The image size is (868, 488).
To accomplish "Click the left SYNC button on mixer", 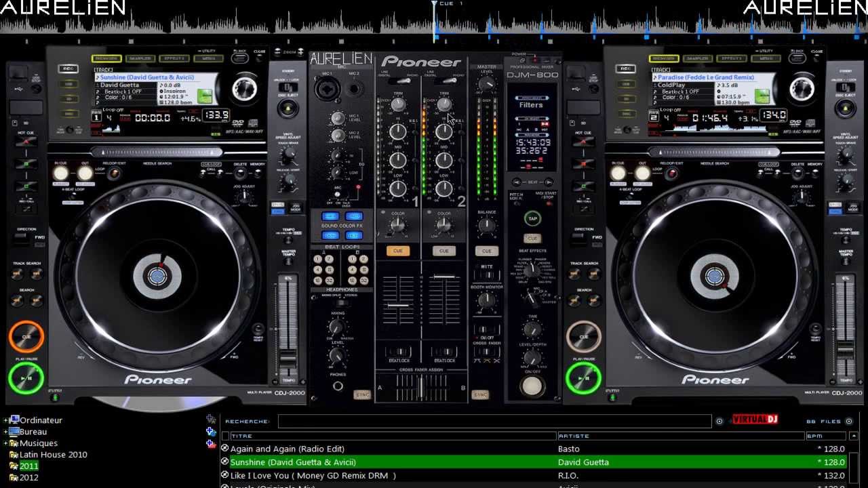I will pos(363,394).
